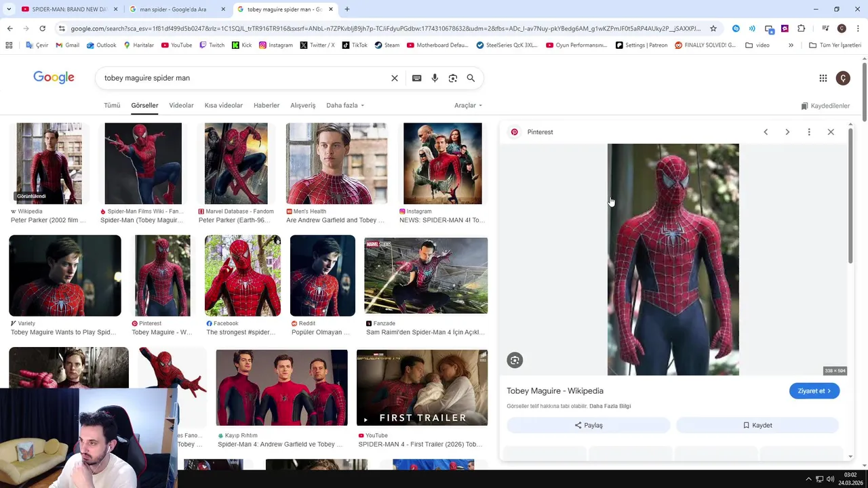Open the video bookmarks folder
This screenshot has width=868, height=488.
coord(757,45)
